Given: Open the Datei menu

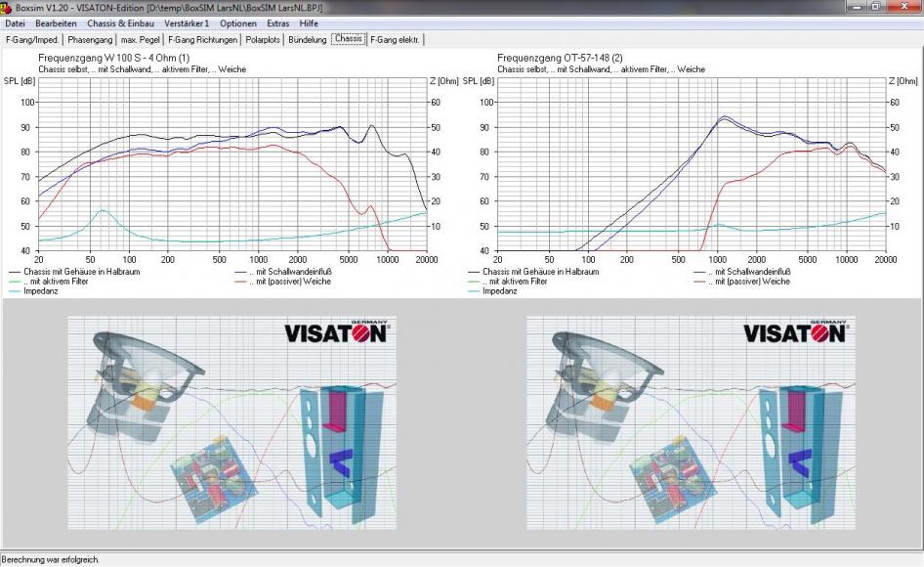Looking at the screenshot, I should click(x=15, y=23).
